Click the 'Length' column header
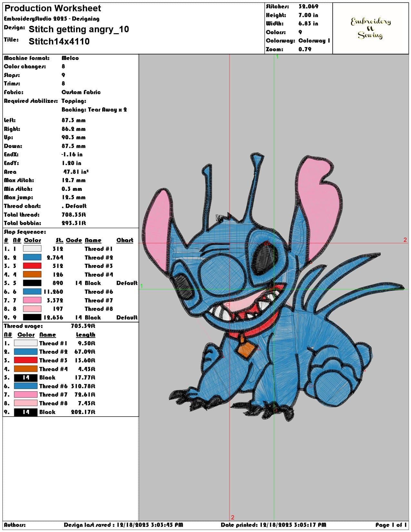411x532 pixels. point(85,335)
